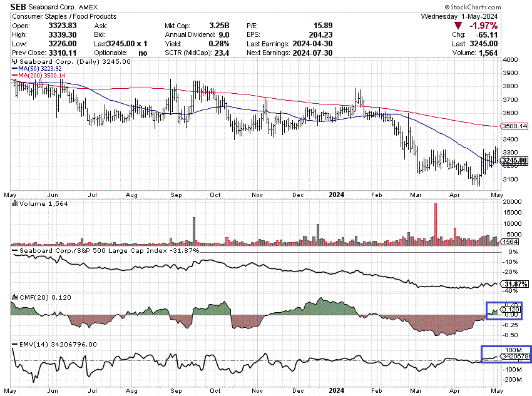The image size is (532, 396).
Task: Toggle the Optionable: no setting
Action: 141,53
